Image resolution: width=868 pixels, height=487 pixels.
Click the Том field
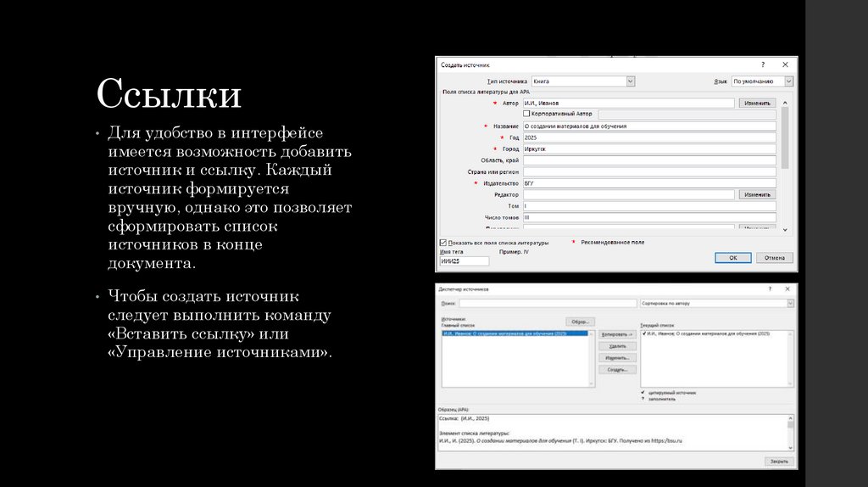click(x=649, y=206)
